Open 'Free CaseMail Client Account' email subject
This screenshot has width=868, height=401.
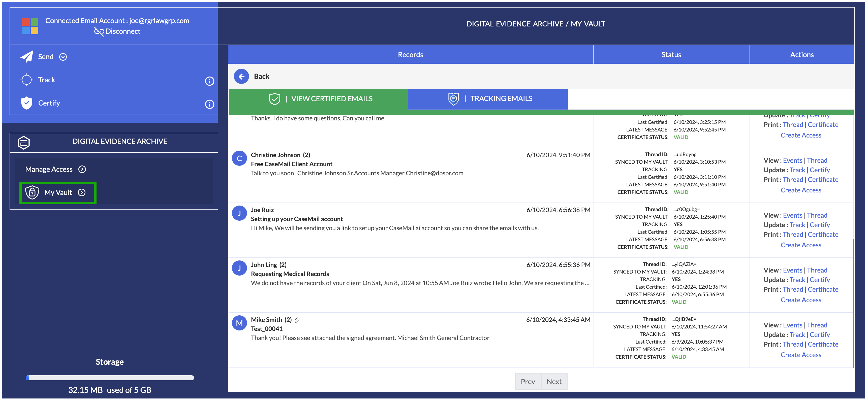[x=291, y=164]
